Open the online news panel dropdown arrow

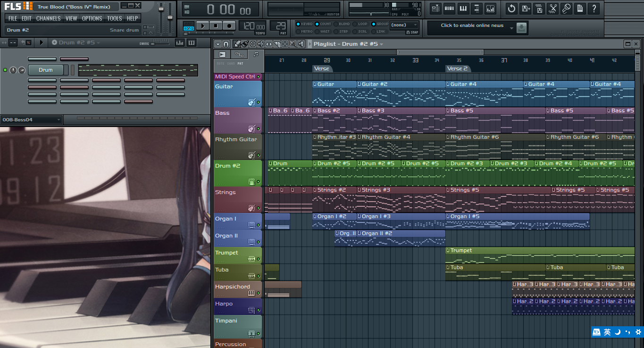click(511, 28)
